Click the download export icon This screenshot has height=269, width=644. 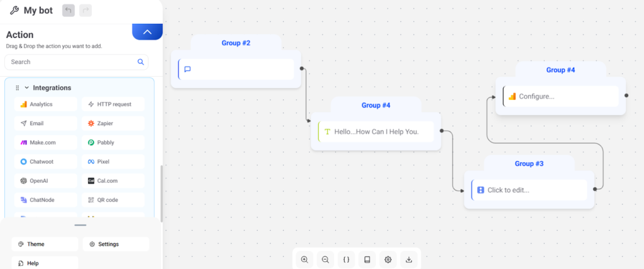(409, 260)
